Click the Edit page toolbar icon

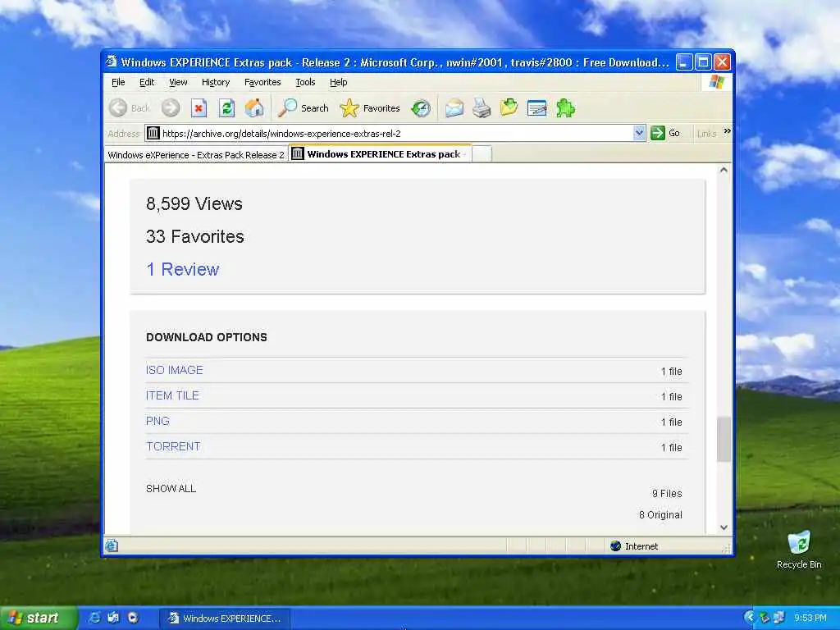[536, 108]
